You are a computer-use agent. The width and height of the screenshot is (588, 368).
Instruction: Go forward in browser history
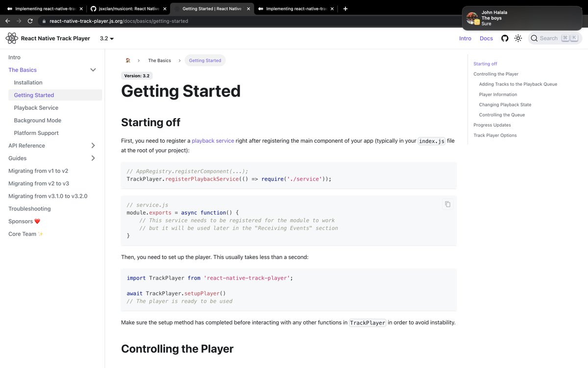19,21
